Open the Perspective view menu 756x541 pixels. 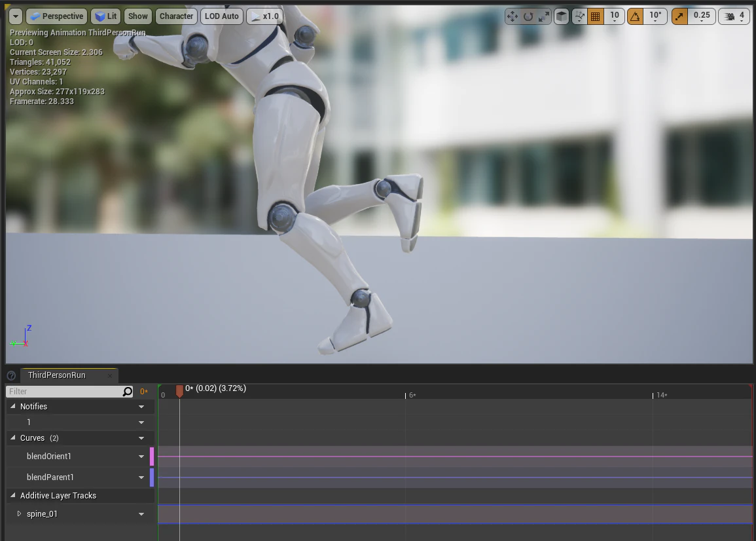(57, 16)
